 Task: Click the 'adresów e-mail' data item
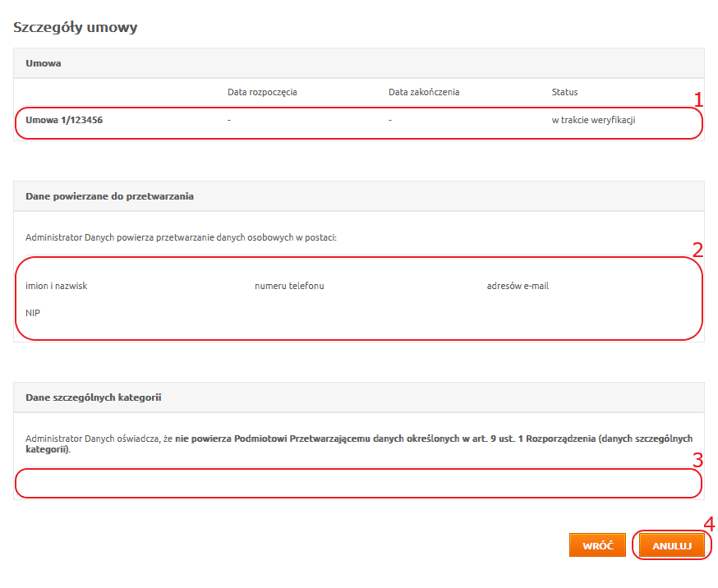point(518,286)
